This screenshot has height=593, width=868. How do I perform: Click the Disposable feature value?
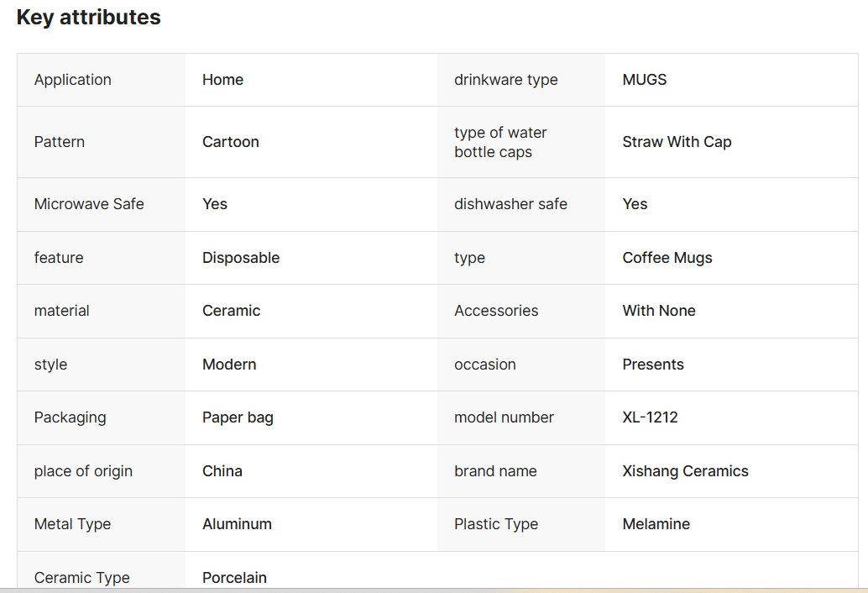pyautogui.click(x=241, y=258)
